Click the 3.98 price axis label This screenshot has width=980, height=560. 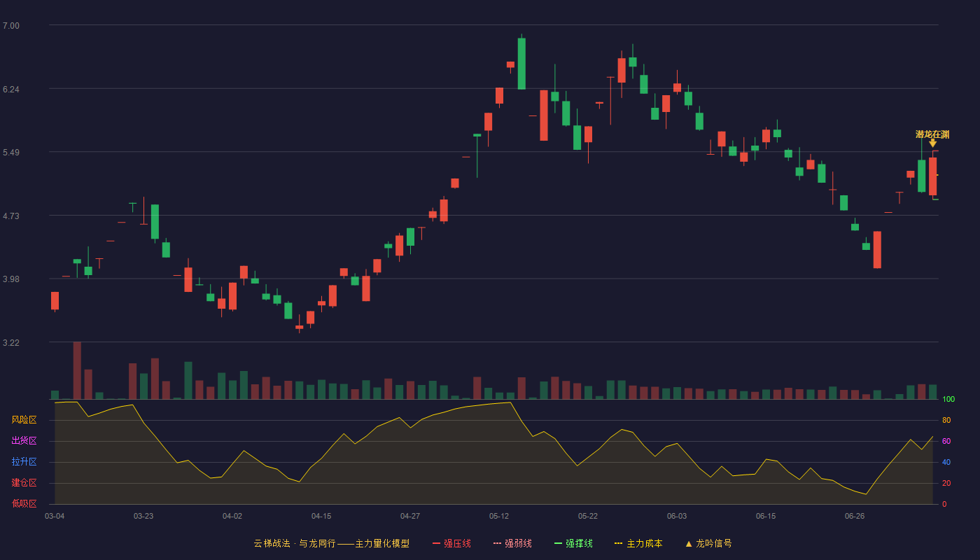point(11,279)
